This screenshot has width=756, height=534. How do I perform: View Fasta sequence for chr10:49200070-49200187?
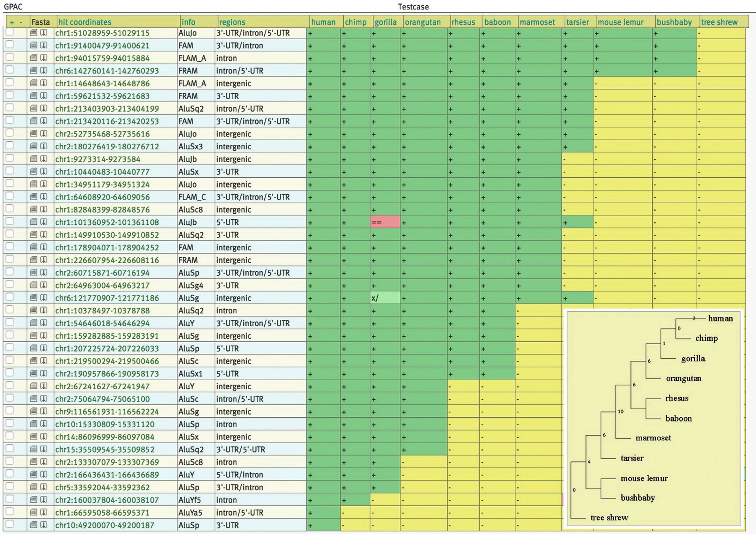[x=34, y=525]
